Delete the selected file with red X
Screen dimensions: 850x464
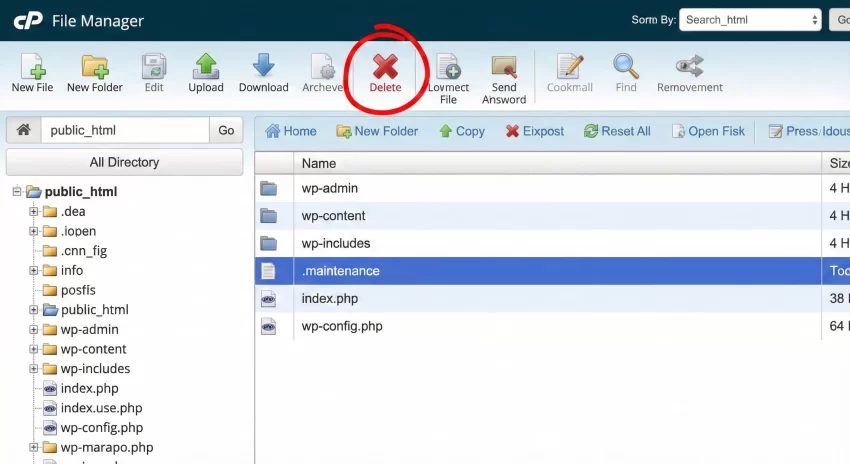[x=385, y=73]
